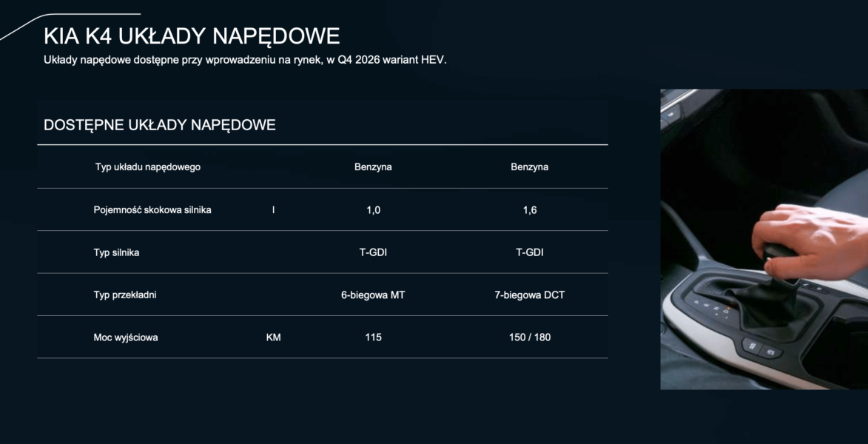Select the 1,0 engine capacity value

[373, 210]
